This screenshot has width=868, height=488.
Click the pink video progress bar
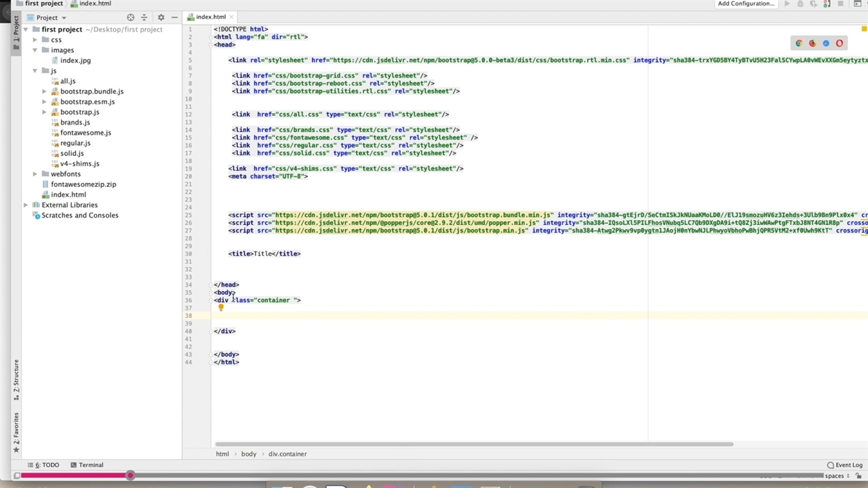click(75, 476)
